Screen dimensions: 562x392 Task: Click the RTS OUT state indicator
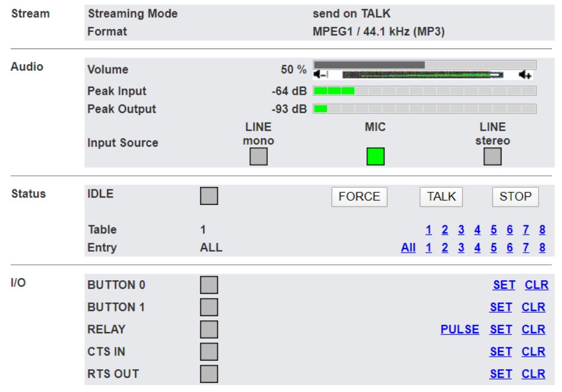pyautogui.click(x=210, y=374)
